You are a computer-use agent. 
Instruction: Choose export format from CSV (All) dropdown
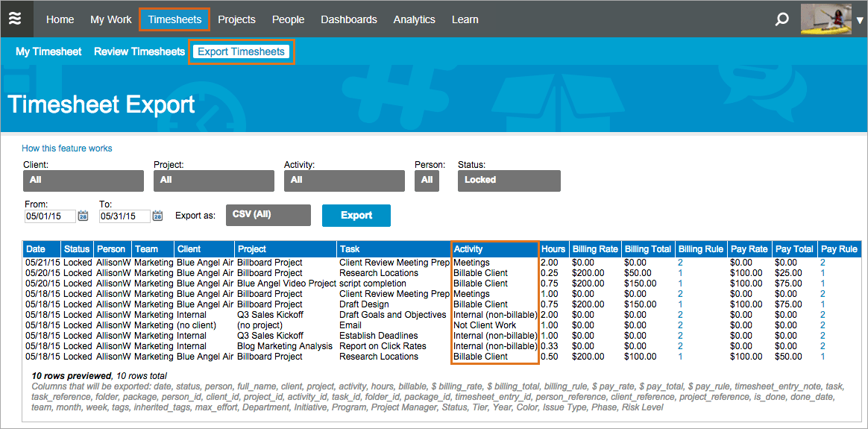pyautogui.click(x=268, y=215)
